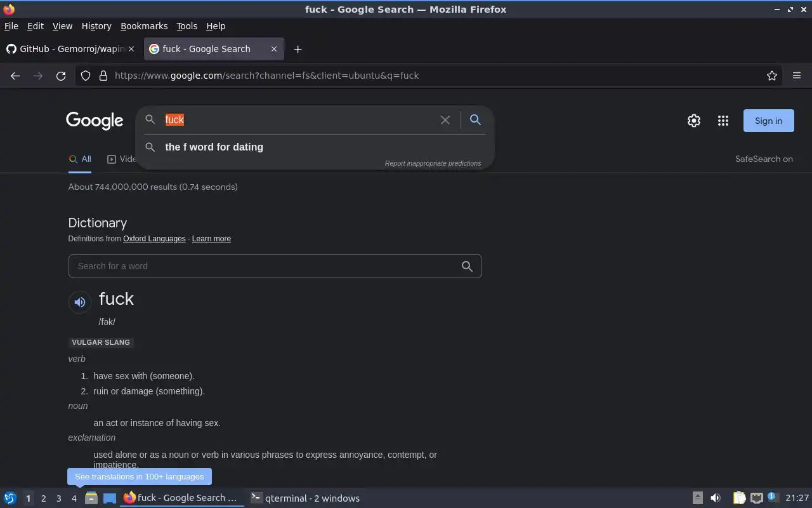Open qterminal windows from taskbar
Viewport: 812px width, 508px height.
click(305, 498)
